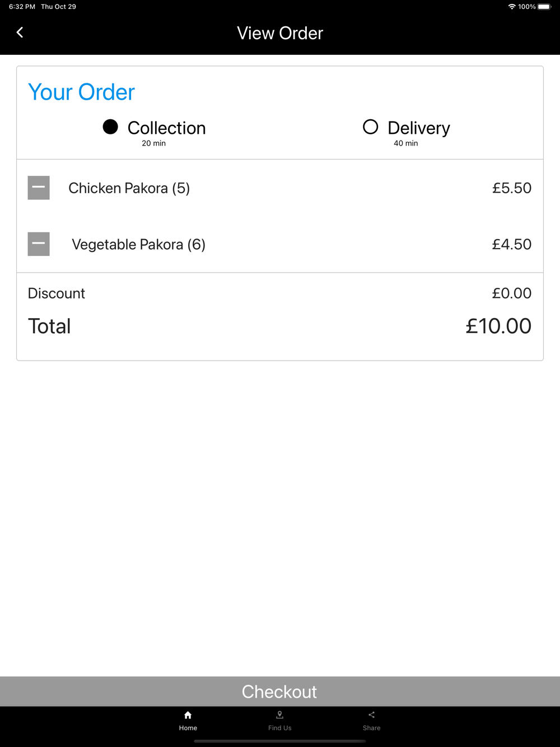Image resolution: width=560 pixels, height=747 pixels.
Task: Open the Home tab
Action: pos(188,720)
